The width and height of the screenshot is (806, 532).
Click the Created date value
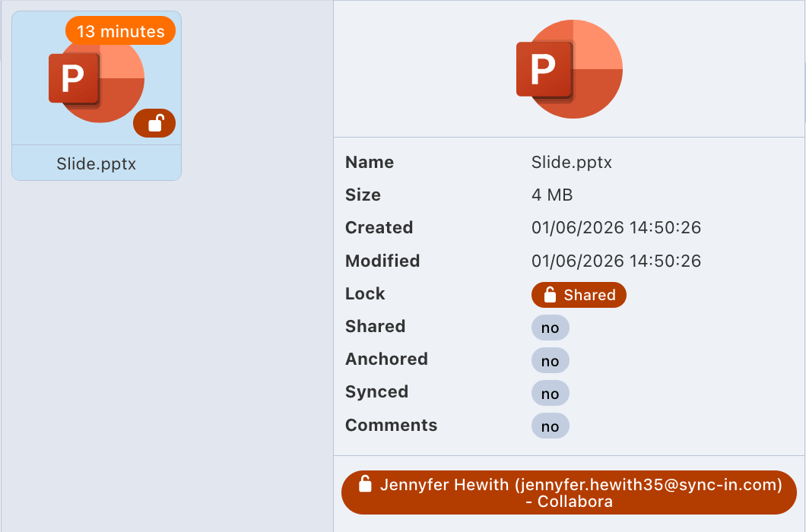616,228
